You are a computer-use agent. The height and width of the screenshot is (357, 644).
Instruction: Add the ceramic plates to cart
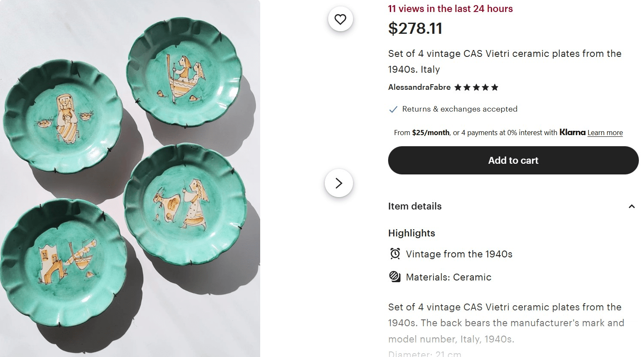tap(513, 160)
